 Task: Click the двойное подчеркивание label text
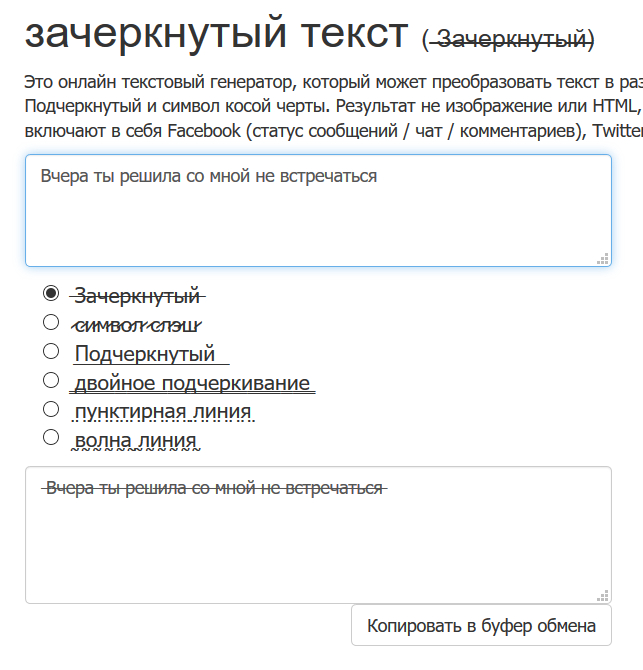[x=193, y=384]
